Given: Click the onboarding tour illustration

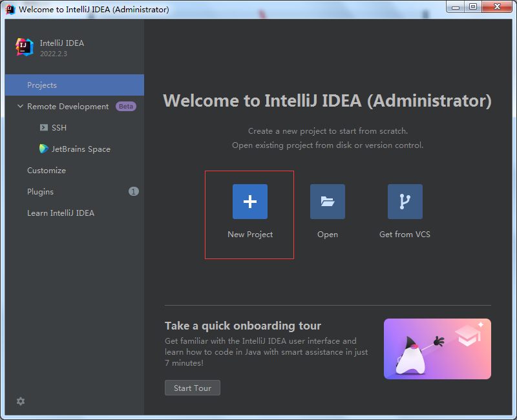Looking at the screenshot, I should 438,349.
